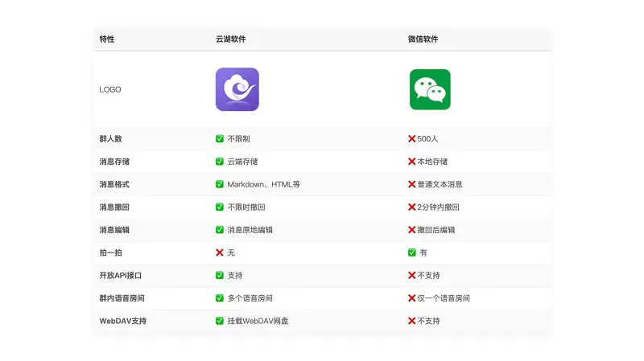Click the green check beside 多个语音房间
The image size is (644, 361).
click(220, 298)
